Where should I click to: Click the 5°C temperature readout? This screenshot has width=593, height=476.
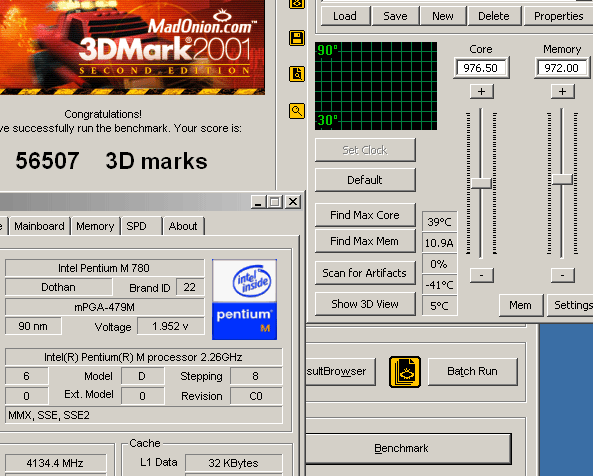439,305
